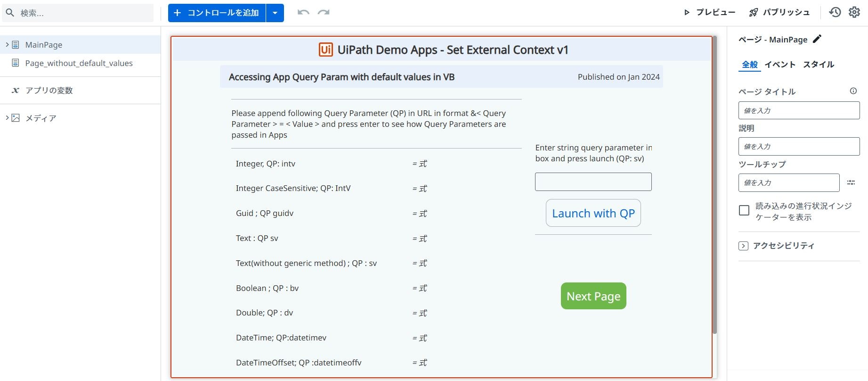Click the variable x icon
Viewport: 868px width, 381px height.
pyautogui.click(x=16, y=90)
